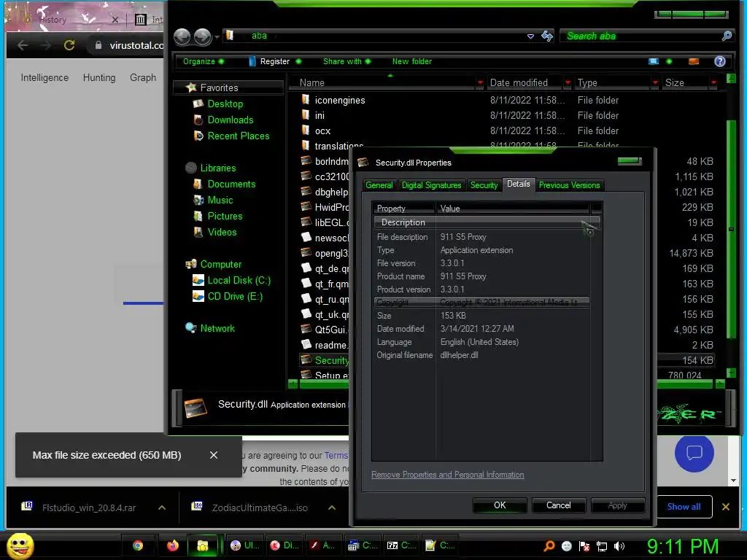Open the Type column filter arrow
The width and height of the screenshot is (747, 560).
[655, 83]
